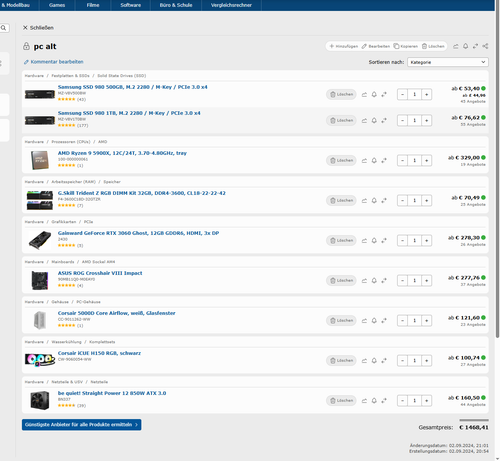Set price alert bell for be quiet! Straight Power 12
This screenshot has width=500, height=461.
374,401
